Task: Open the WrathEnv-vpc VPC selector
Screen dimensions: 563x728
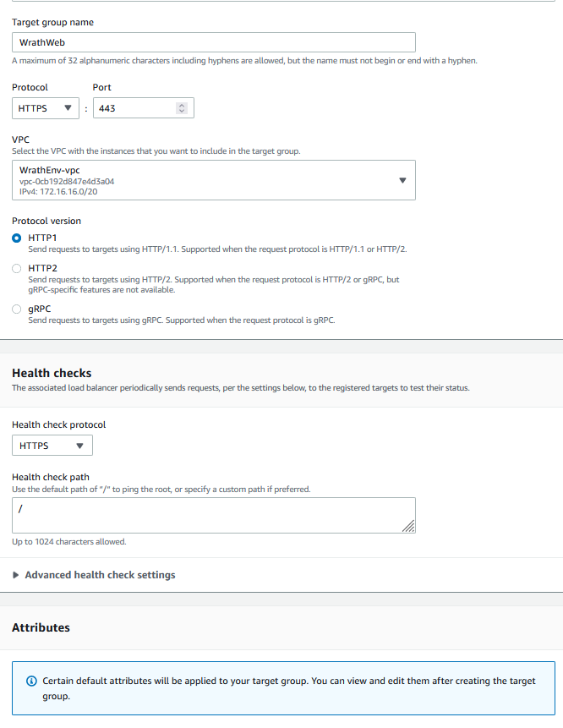Action: click(x=214, y=180)
